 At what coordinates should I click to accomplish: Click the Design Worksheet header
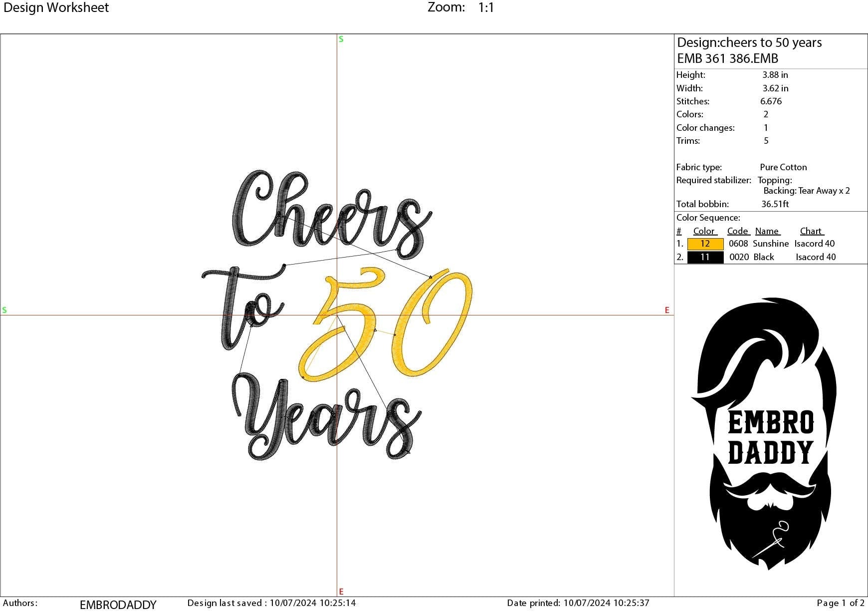tap(56, 7)
